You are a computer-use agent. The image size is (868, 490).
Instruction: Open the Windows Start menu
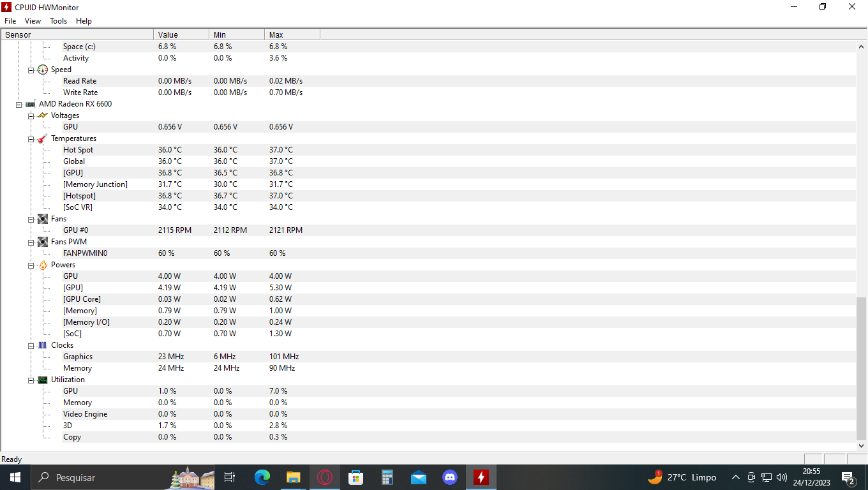click(x=15, y=477)
